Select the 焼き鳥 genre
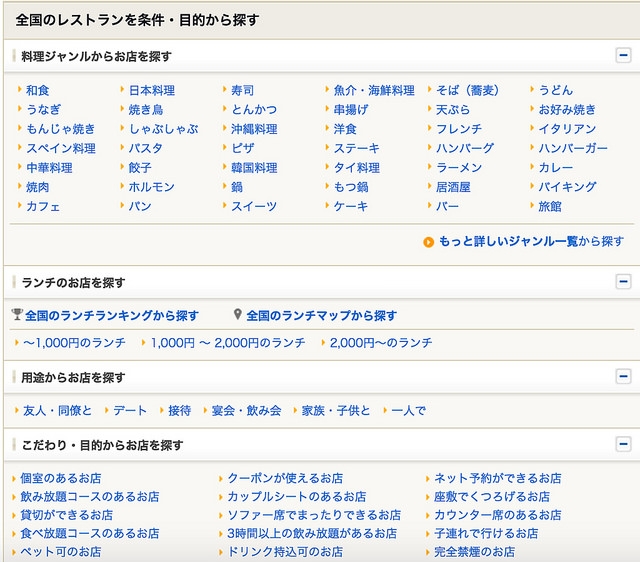 146,109
